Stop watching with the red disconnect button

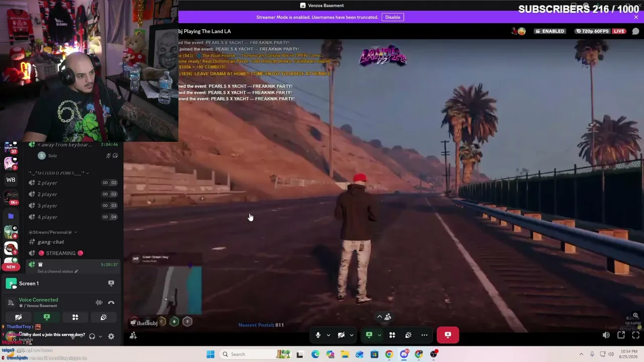point(448,335)
